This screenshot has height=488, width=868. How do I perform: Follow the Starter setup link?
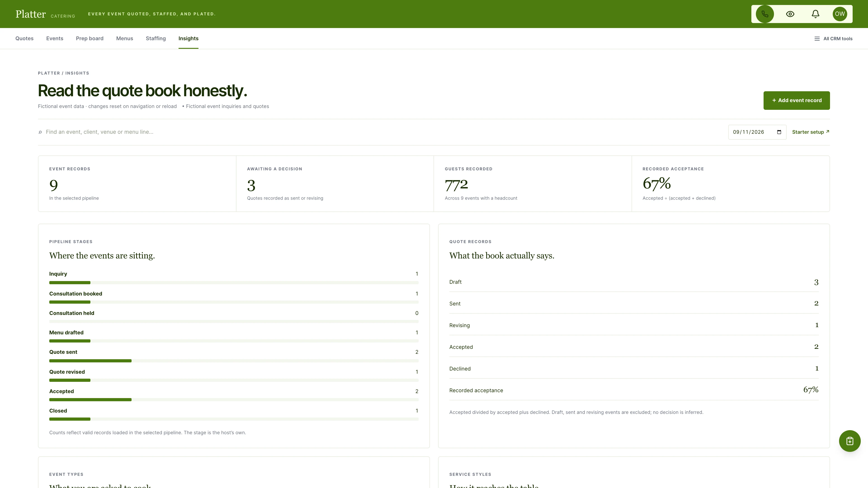(x=811, y=132)
